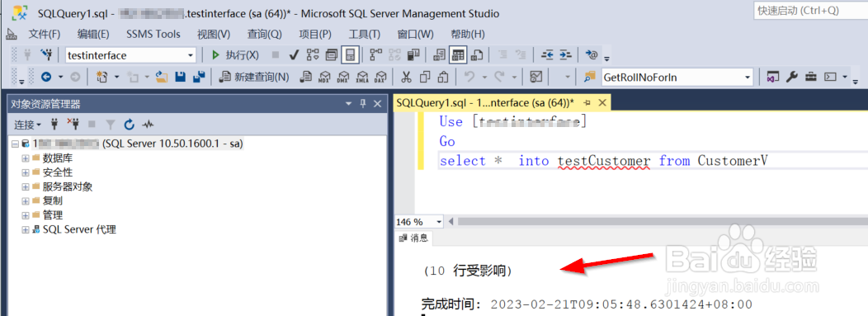Open the testinterface database dropdown
The image size is (868, 316).
pos(191,55)
